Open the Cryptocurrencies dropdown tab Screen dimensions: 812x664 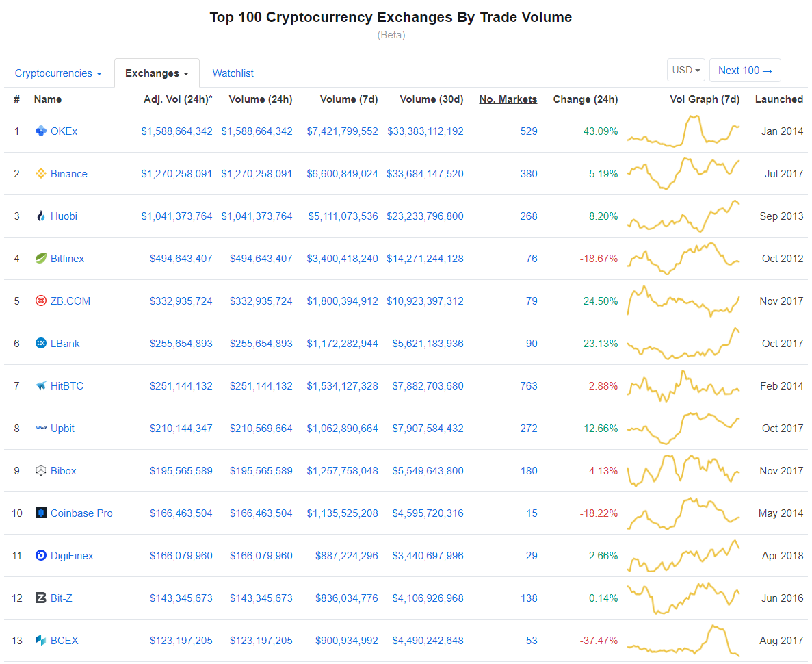coord(58,73)
